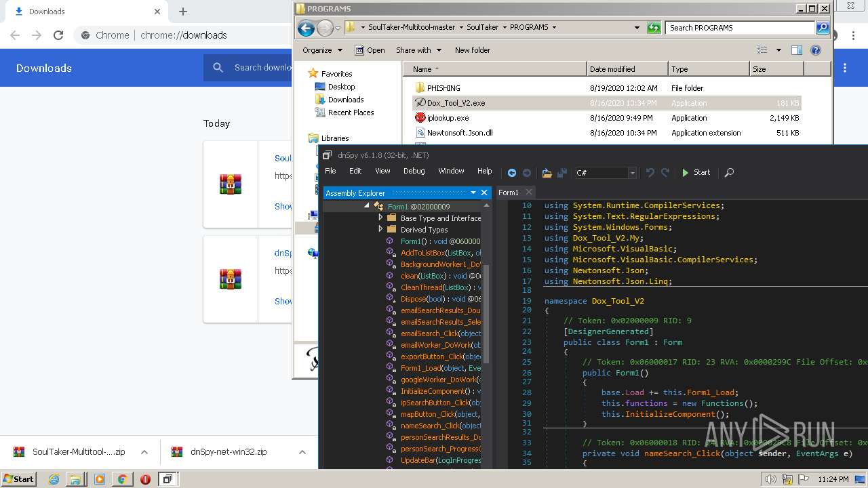Reload the Chrome downloads page
868x488 pixels.
coord(58,35)
